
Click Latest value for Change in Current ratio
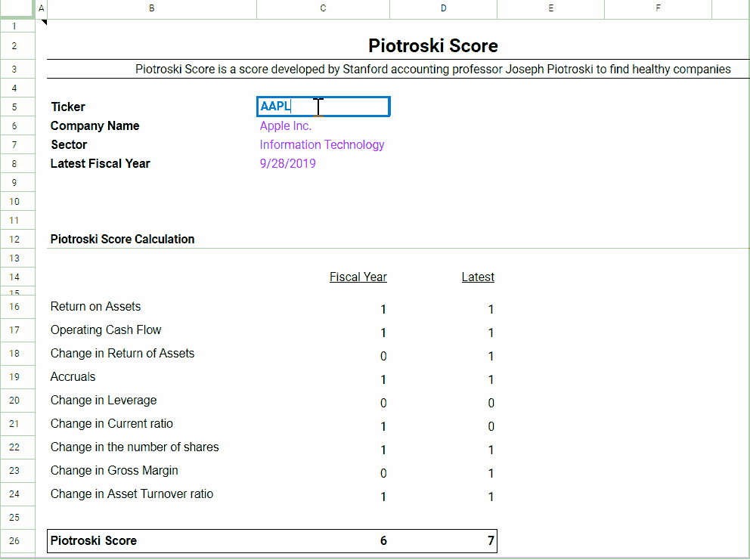[x=491, y=426]
